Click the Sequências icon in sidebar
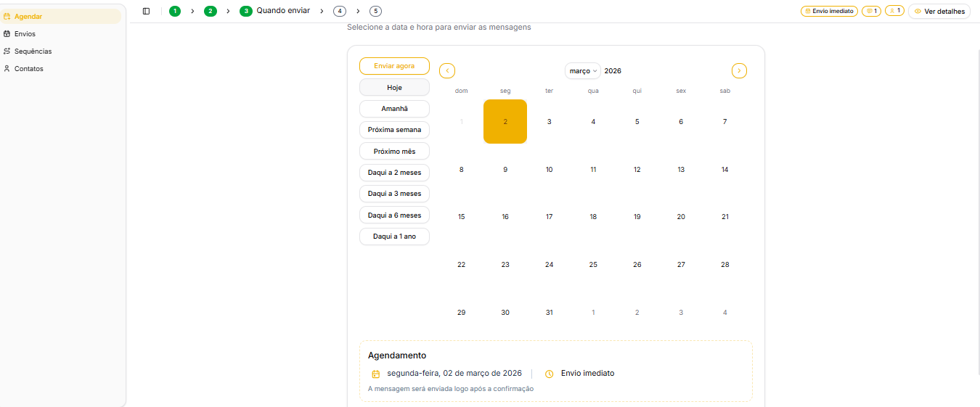The image size is (980, 407). (7, 52)
